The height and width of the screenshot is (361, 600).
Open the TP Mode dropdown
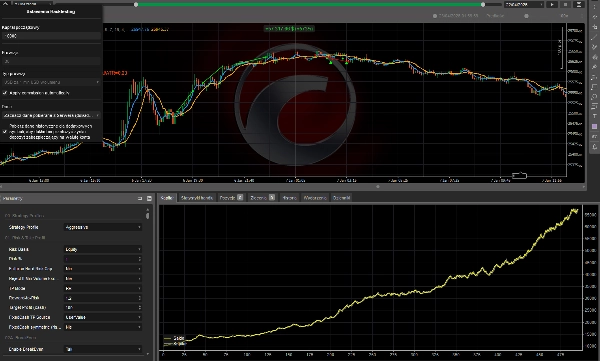click(103, 288)
